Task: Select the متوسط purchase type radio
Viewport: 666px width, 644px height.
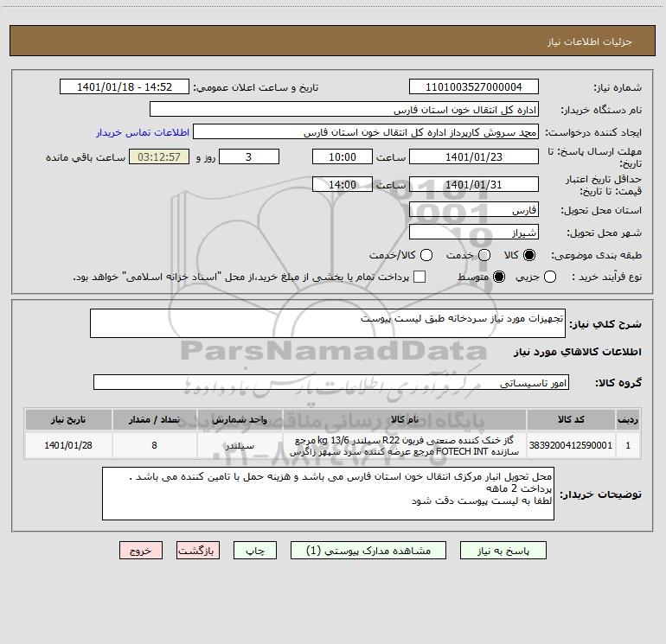Action: point(499,277)
